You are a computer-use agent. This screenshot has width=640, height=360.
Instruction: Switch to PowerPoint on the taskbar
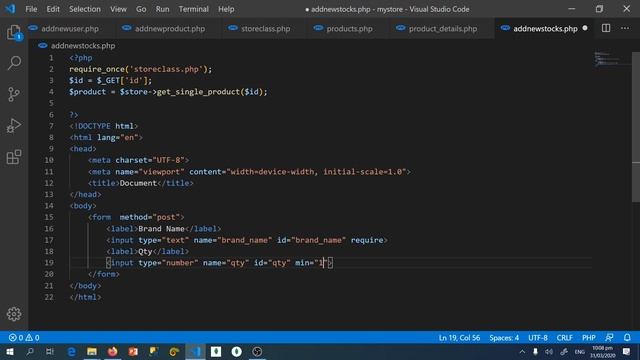click(x=133, y=351)
